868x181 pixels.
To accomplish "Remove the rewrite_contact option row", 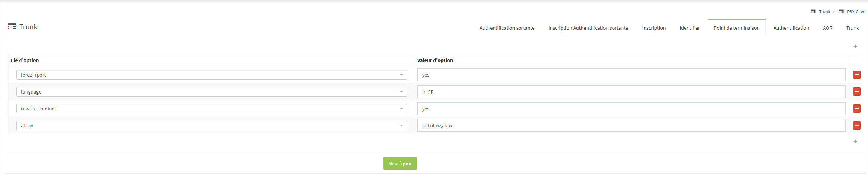I will point(857,109).
